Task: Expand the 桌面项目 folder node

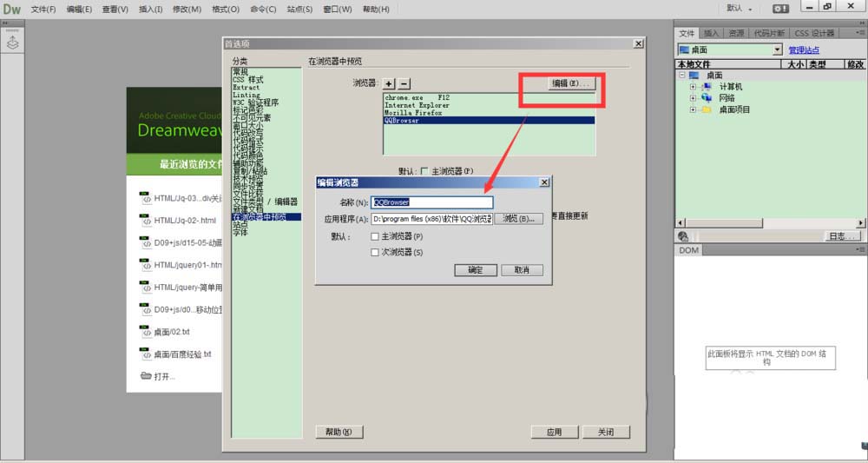Action: [x=693, y=109]
